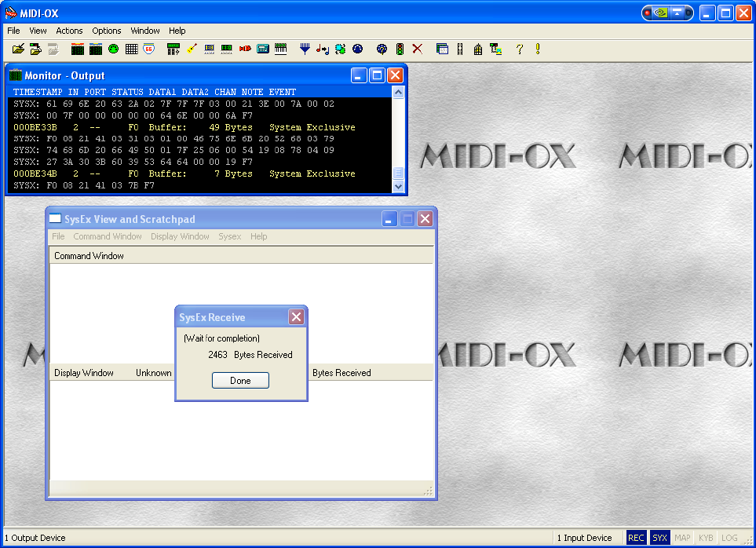Toggle the LOG status bar indicator
756x548 pixels.
pyautogui.click(x=729, y=538)
